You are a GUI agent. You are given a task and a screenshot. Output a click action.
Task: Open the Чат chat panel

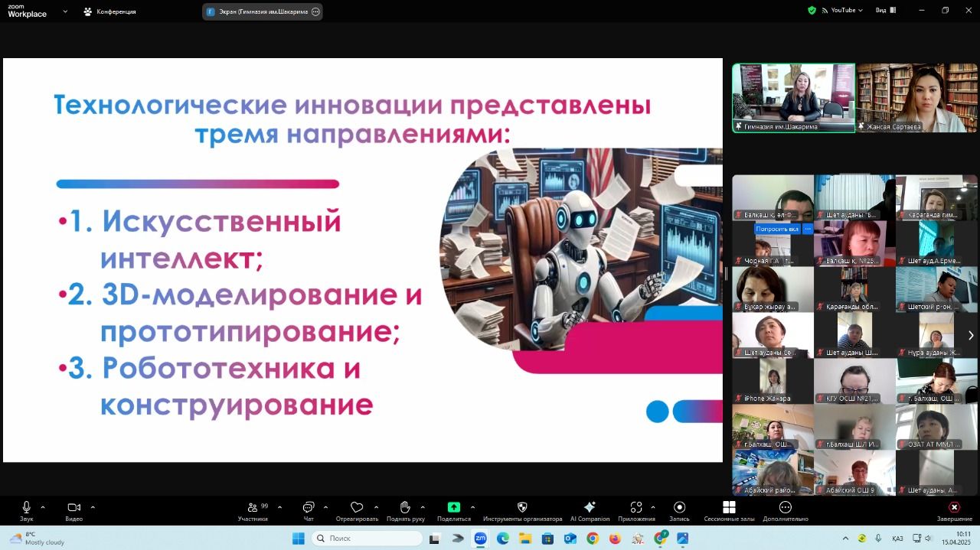point(309,509)
